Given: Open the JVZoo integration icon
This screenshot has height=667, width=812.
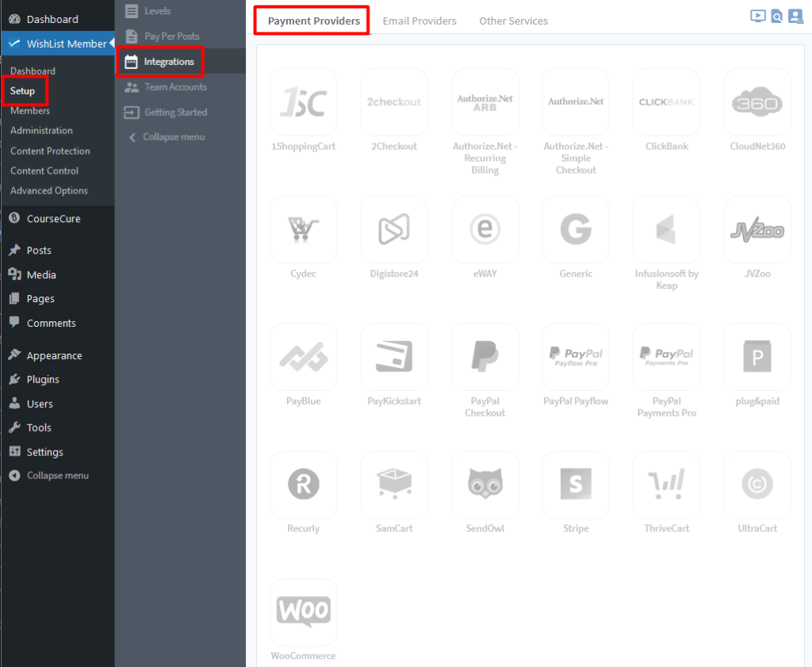Looking at the screenshot, I should tap(757, 229).
